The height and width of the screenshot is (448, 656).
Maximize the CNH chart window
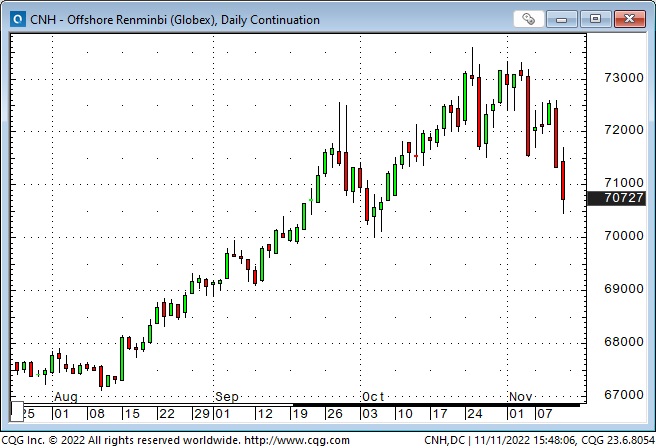[x=595, y=19]
